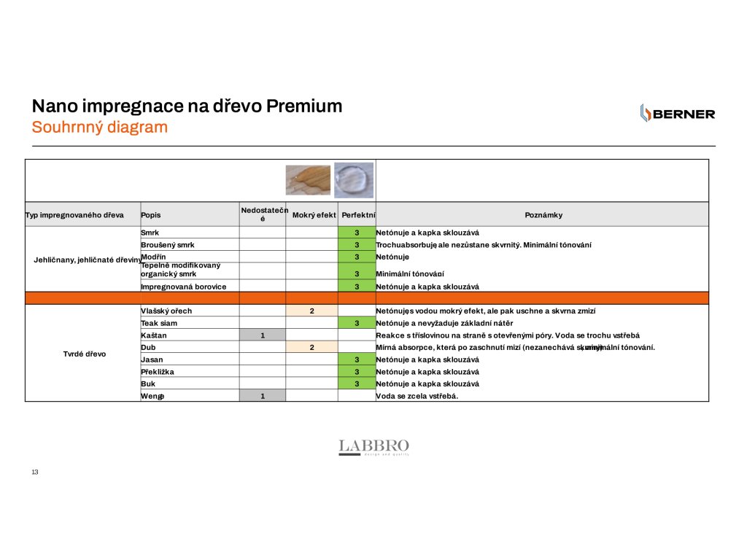Screen dimensions: 747x560
Task: Click the note 'Netónuje a nevyžaduje základní nátěr'
Action: [444, 323]
